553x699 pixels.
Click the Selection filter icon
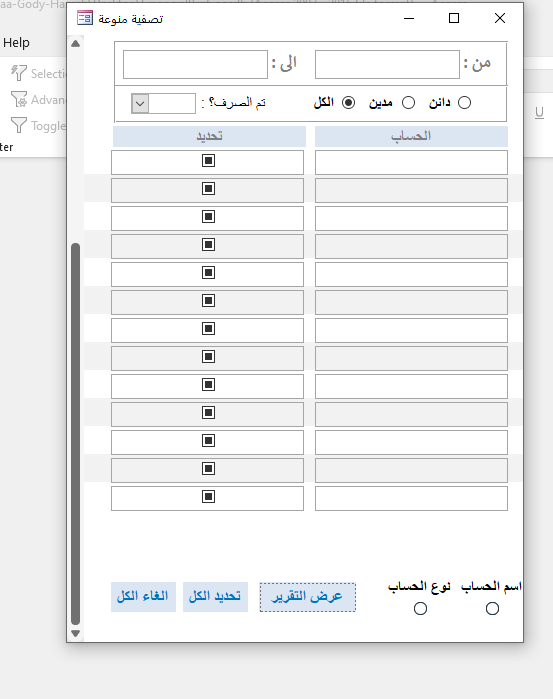click(x=19, y=73)
